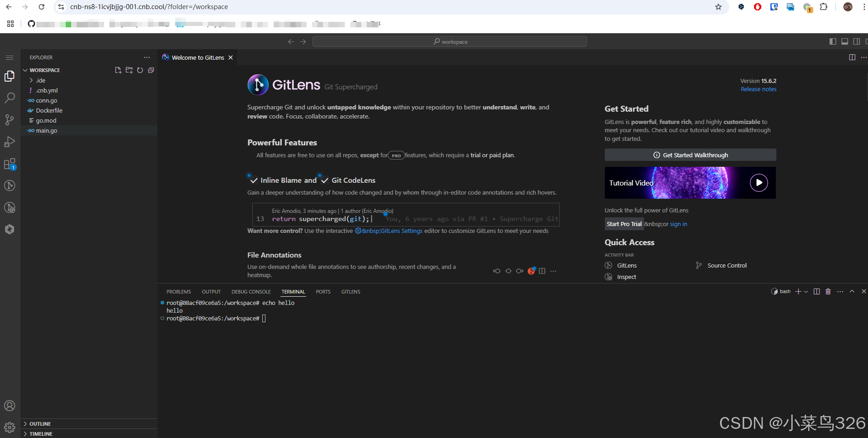The height and width of the screenshot is (438, 868).
Task: Create a new folder in WORKSPACE
Action: (x=129, y=70)
